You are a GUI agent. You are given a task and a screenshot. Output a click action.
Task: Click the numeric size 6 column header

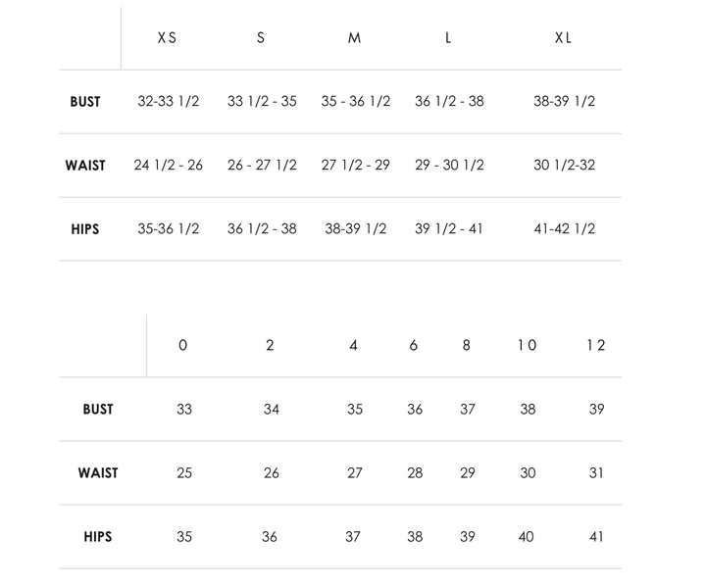click(x=414, y=345)
